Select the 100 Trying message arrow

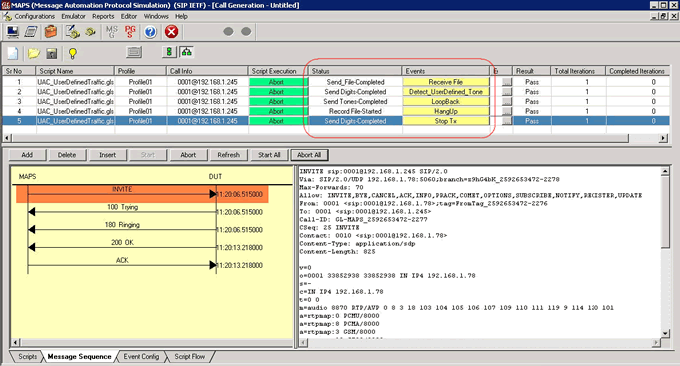point(122,212)
